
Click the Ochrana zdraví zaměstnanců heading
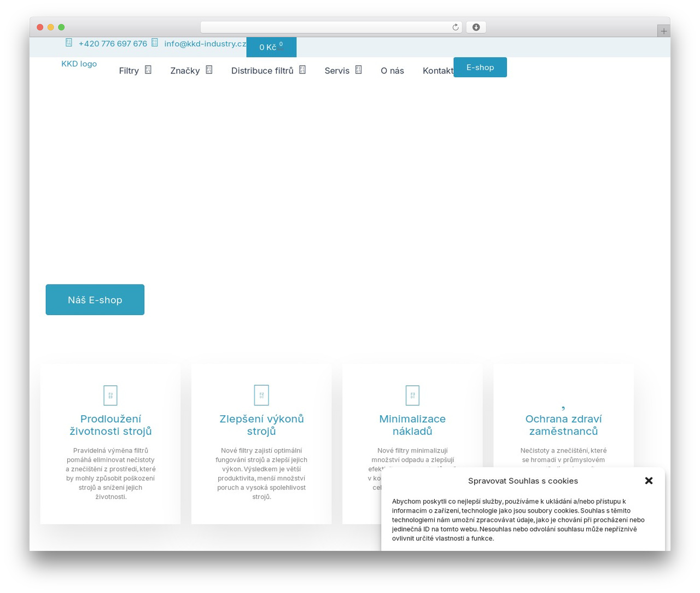(563, 425)
